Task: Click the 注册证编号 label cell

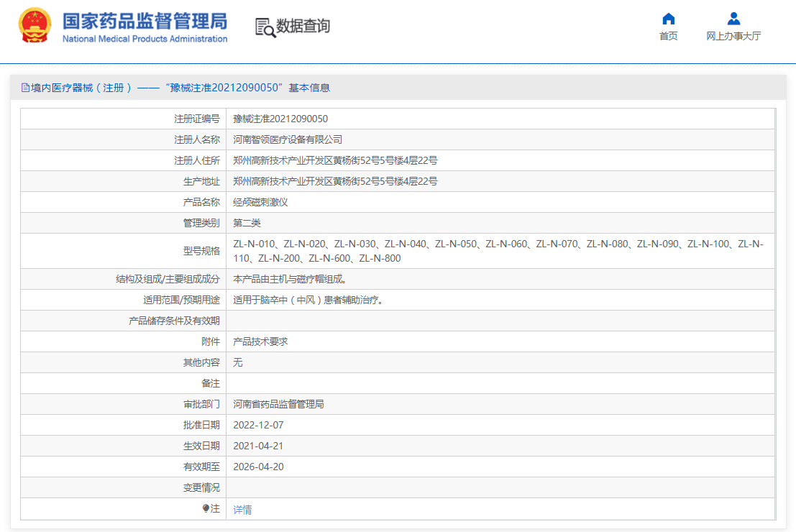Action: click(197, 119)
